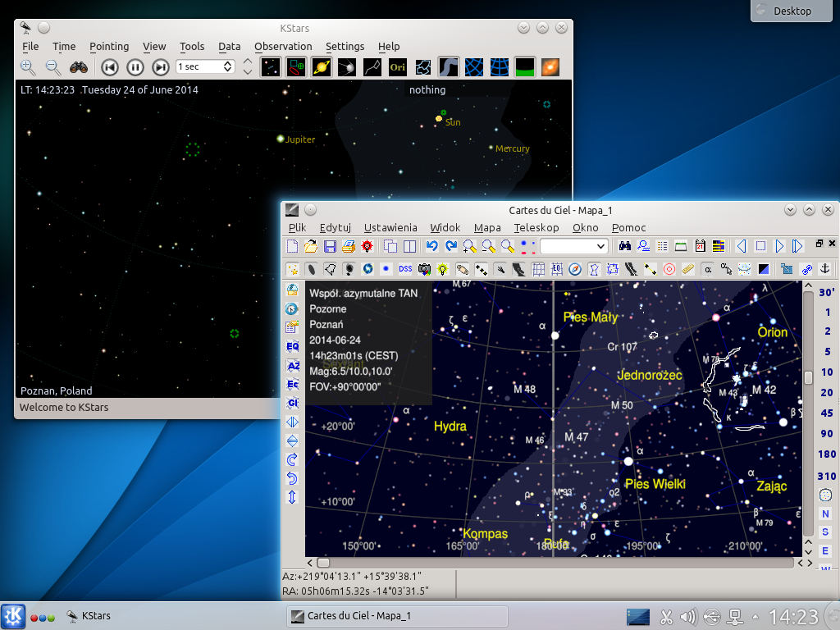Step time forward in Cartes du Ciel
The width and height of the screenshot is (840, 630).
(779, 246)
